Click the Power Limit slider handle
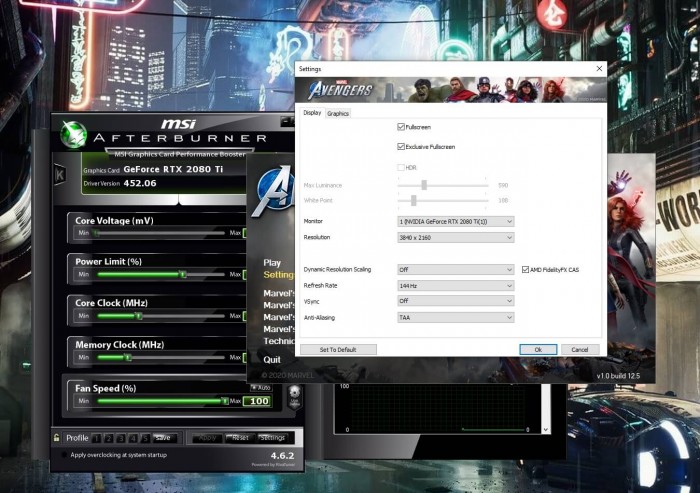Viewport: 700px width, 493px height. coord(182,273)
